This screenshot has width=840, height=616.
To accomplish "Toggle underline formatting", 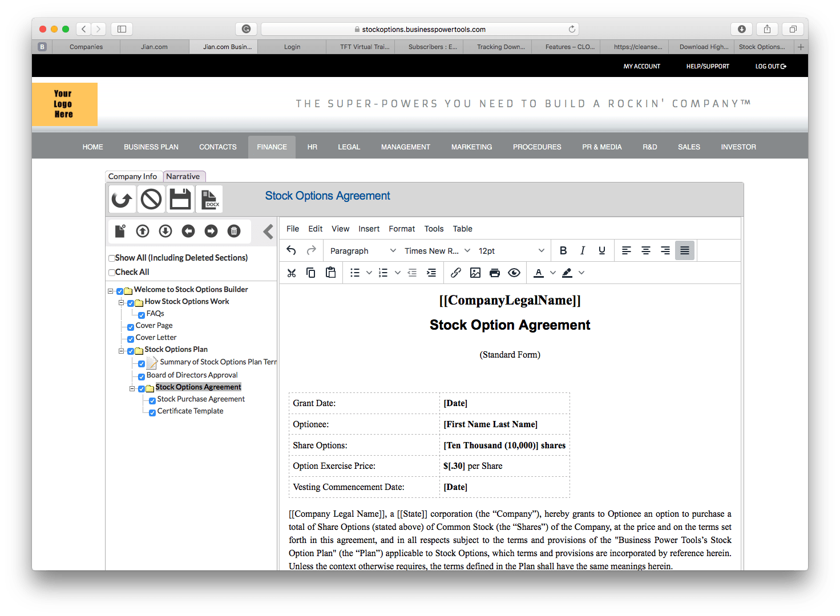I will point(602,250).
